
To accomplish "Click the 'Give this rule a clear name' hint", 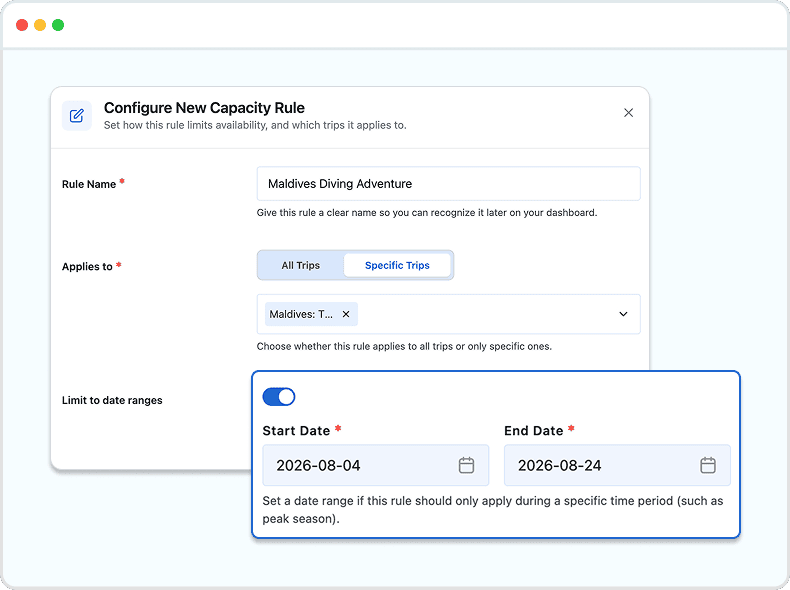I will (427, 213).
